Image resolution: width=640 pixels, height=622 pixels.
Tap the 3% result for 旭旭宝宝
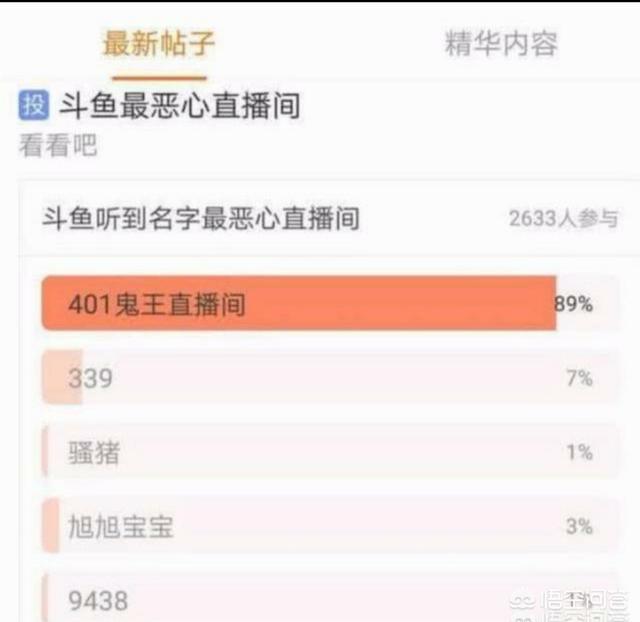tap(580, 526)
